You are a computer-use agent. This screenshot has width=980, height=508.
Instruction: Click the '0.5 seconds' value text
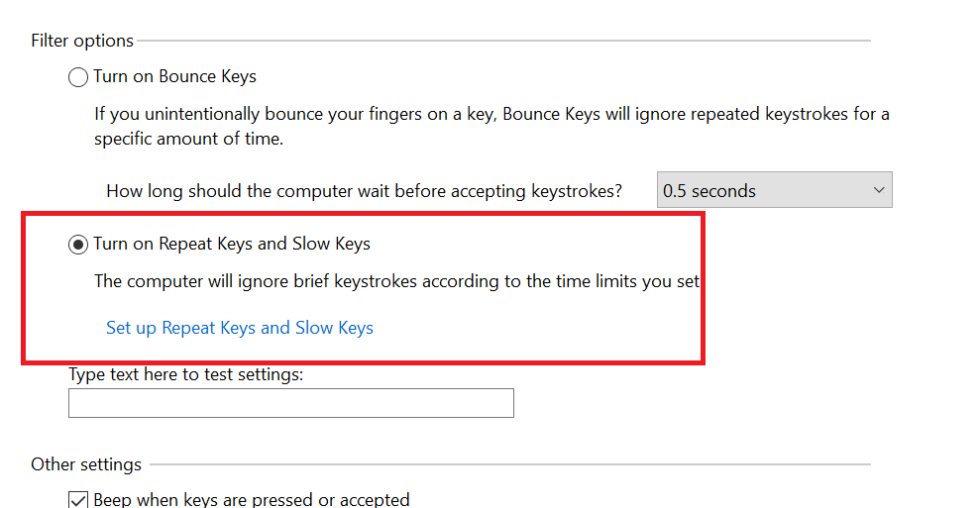(x=709, y=190)
